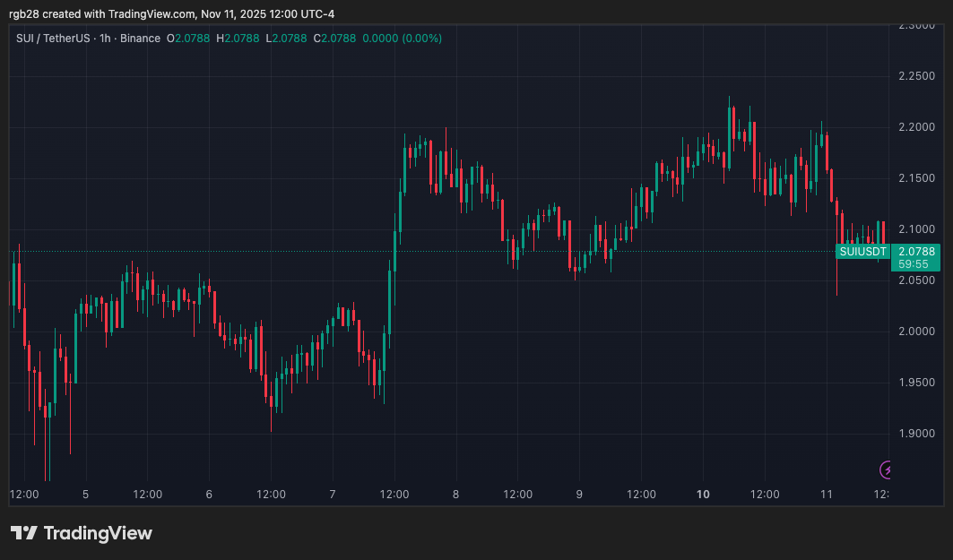The width and height of the screenshot is (953, 560).
Task: Click the SUI / TetherUS symbol title
Action: (x=53, y=39)
